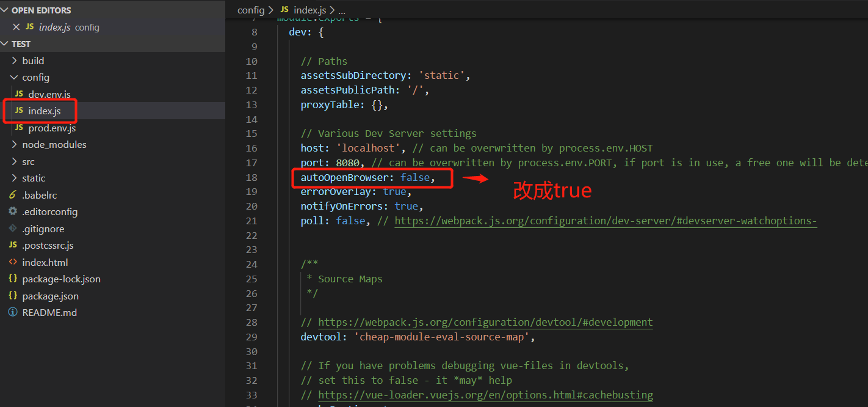
Task: Open the .editorconfig file
Action: coord(50,212)
